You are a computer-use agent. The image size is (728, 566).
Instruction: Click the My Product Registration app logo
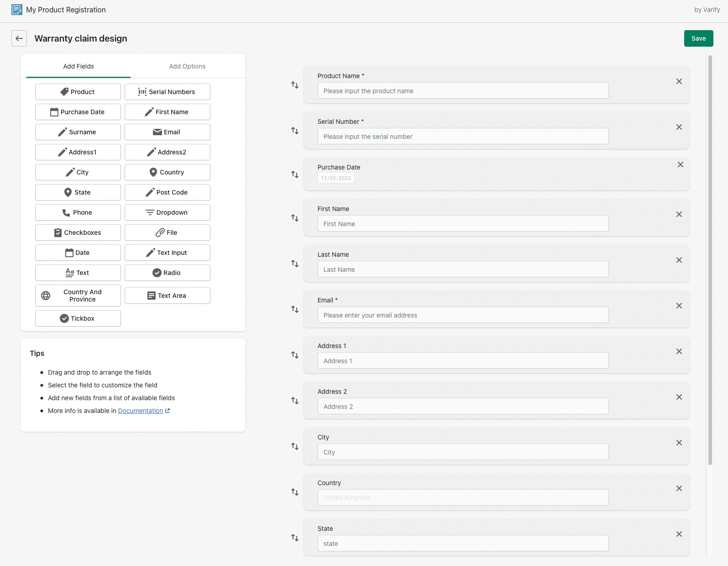17,10
